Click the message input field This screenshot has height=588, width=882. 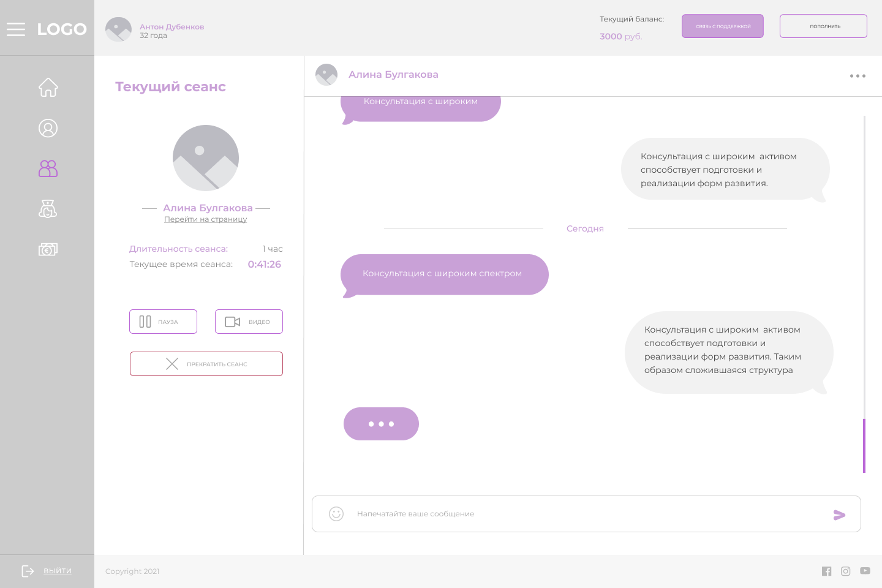pos(582,514)
